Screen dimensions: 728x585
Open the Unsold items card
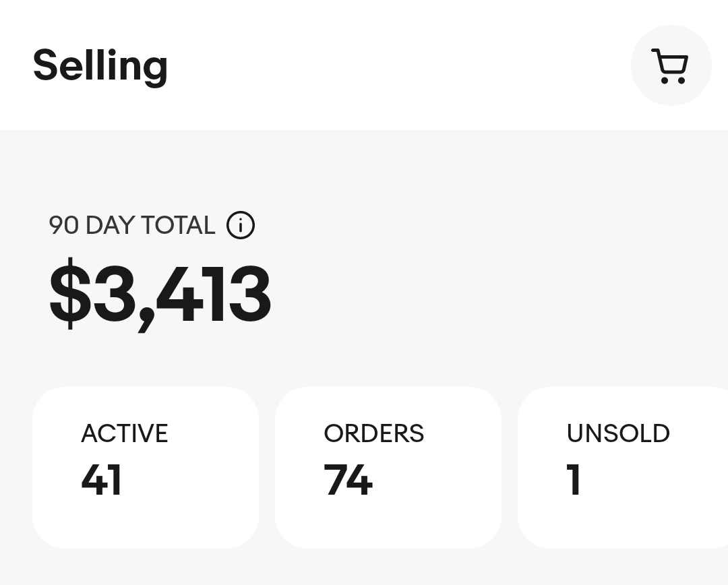[624, 467]
